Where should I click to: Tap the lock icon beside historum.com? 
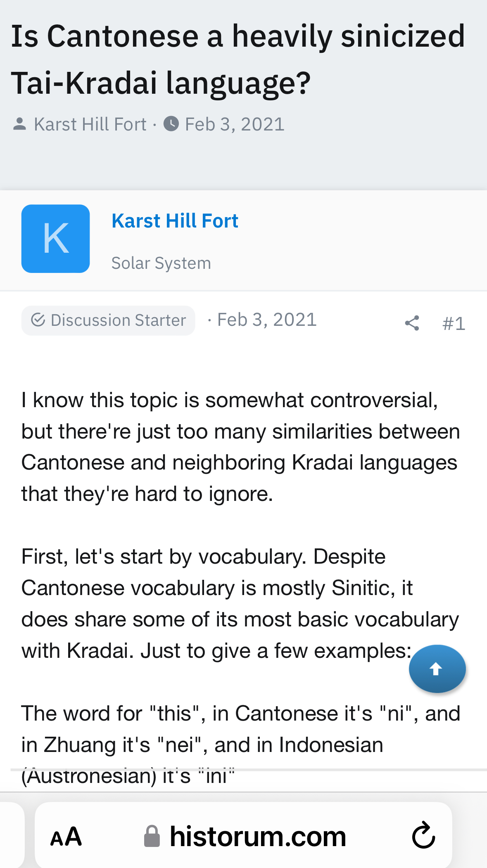152,836
